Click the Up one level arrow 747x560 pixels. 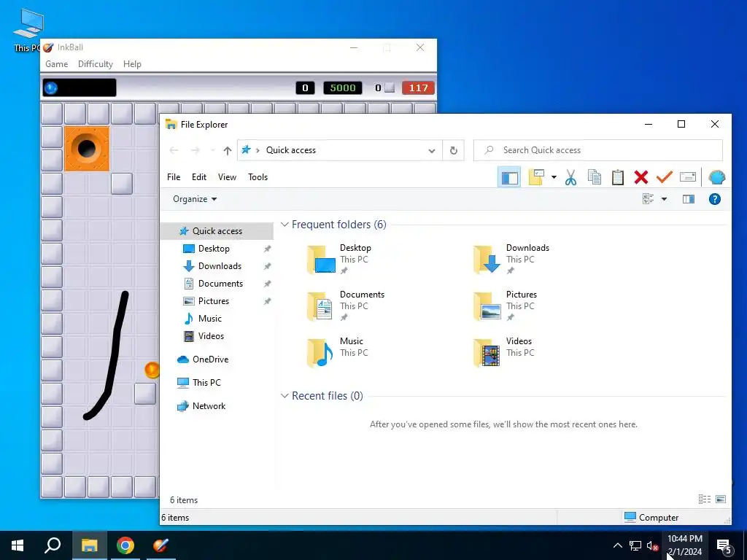(x=228, y=150)
